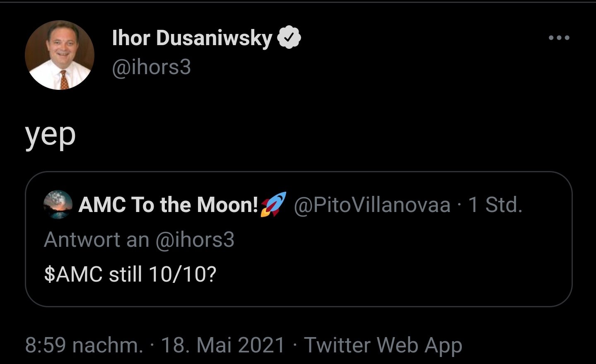Open the "AMC To the Moon!" account name
The image size is (596, 364).
tap(168, 205)
